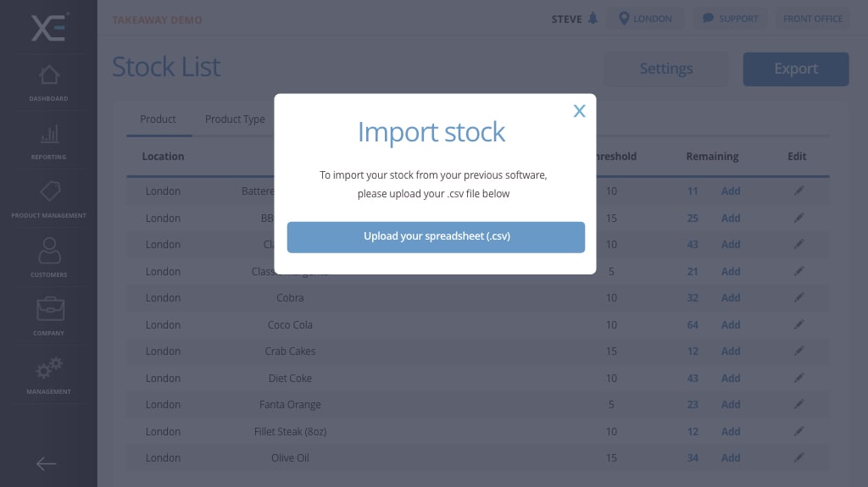Open the Support chat button

coord(730,19)
